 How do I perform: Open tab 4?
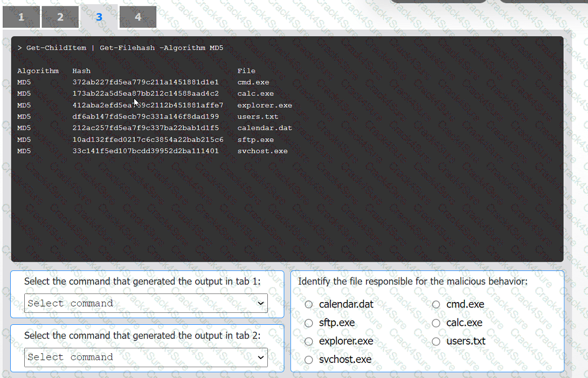(137, 16)
